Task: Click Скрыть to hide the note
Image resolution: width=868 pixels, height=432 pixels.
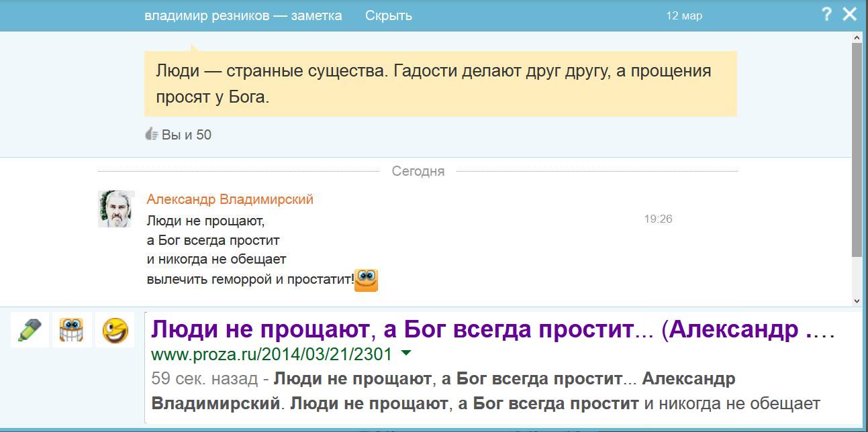Action: click(x=388, y=15)
